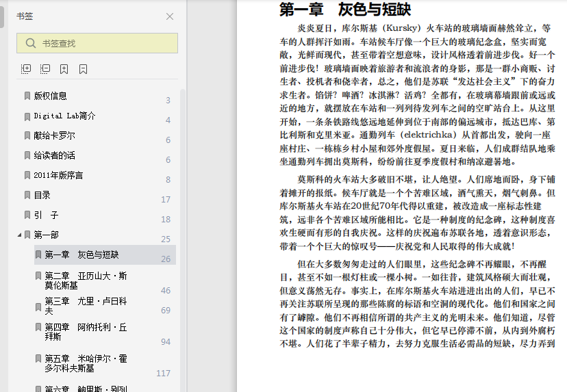Click the bookmark icon beside 第五章
Viewport: 567px width, 392px height.
coord(38,358)
